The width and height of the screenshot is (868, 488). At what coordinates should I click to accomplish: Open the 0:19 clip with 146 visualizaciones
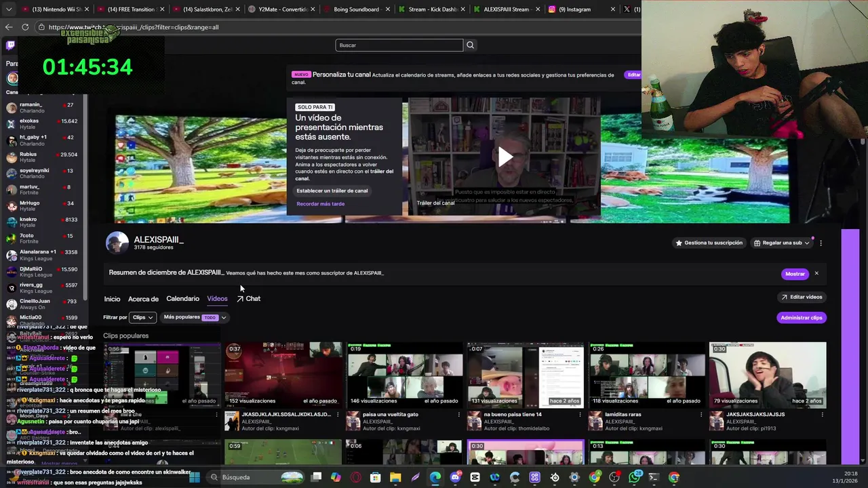coord(404,374)
